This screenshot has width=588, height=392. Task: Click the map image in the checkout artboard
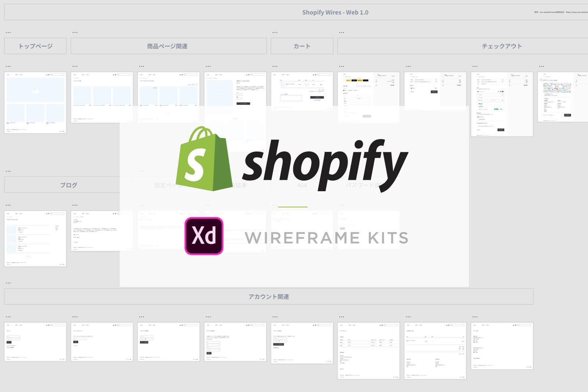click(x=557, y=88)
